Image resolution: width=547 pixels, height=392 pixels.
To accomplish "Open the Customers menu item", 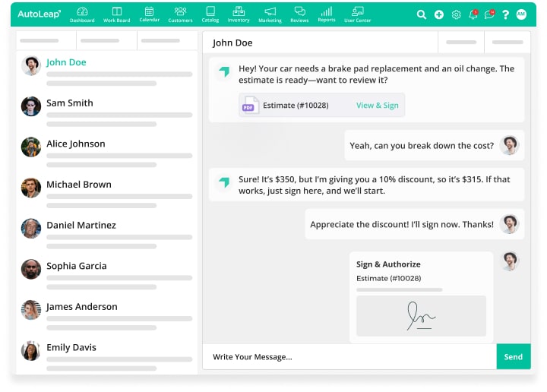I will coord(180,12).
